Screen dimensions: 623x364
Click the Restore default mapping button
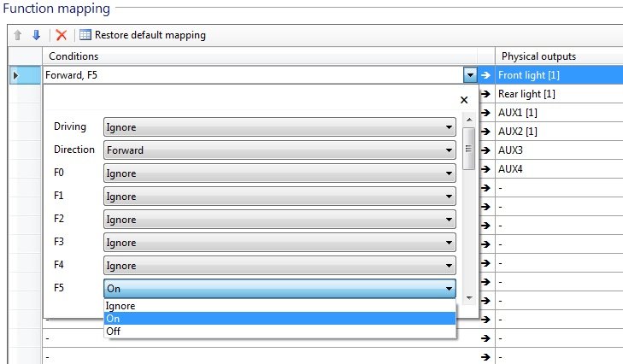point(143,35)
